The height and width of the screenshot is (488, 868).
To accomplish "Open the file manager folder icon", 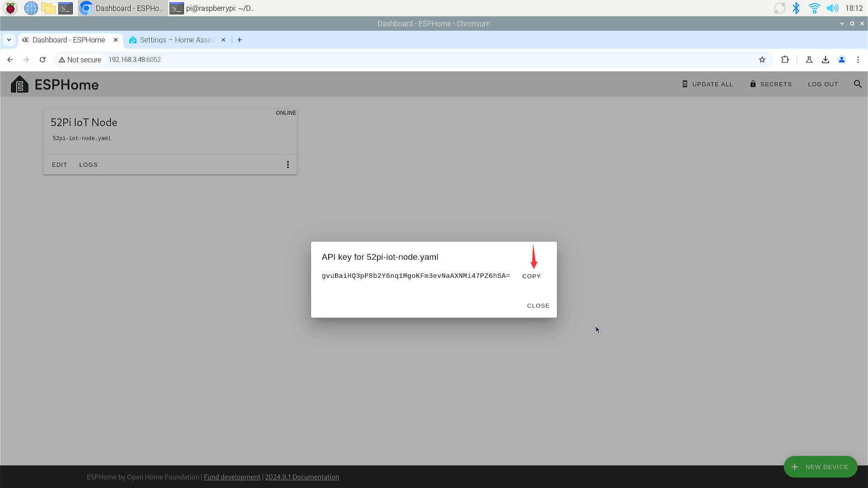I will 48,8.
